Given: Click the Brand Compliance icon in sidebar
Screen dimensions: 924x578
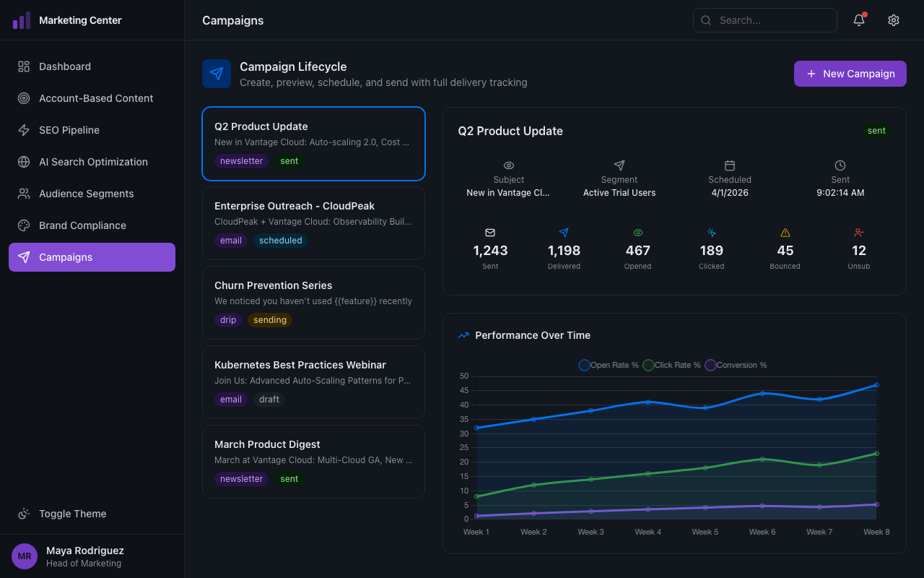Looking at the screenshot, I should tap(24, 225).
